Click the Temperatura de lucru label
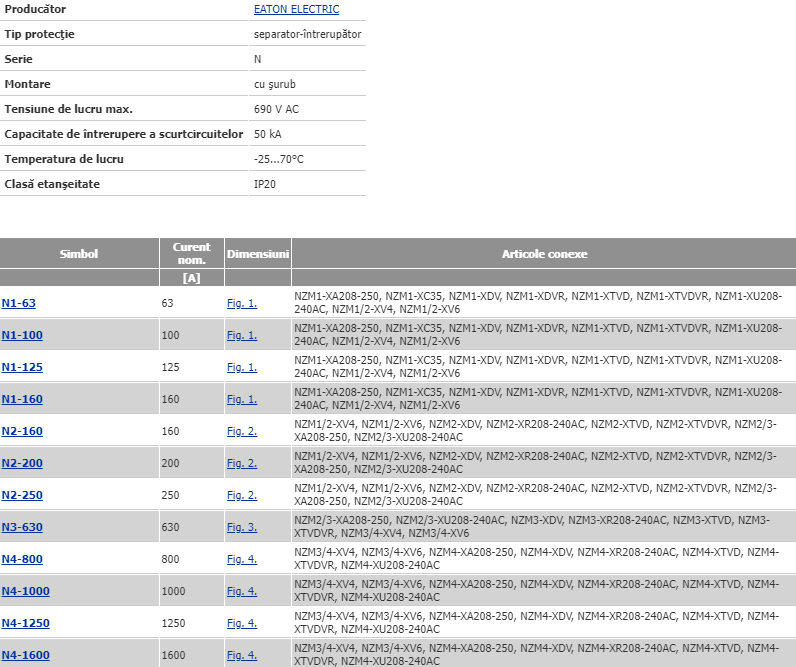Image resolution: width=796 pixels, height=667 pixels. click(x=64, y=159)
